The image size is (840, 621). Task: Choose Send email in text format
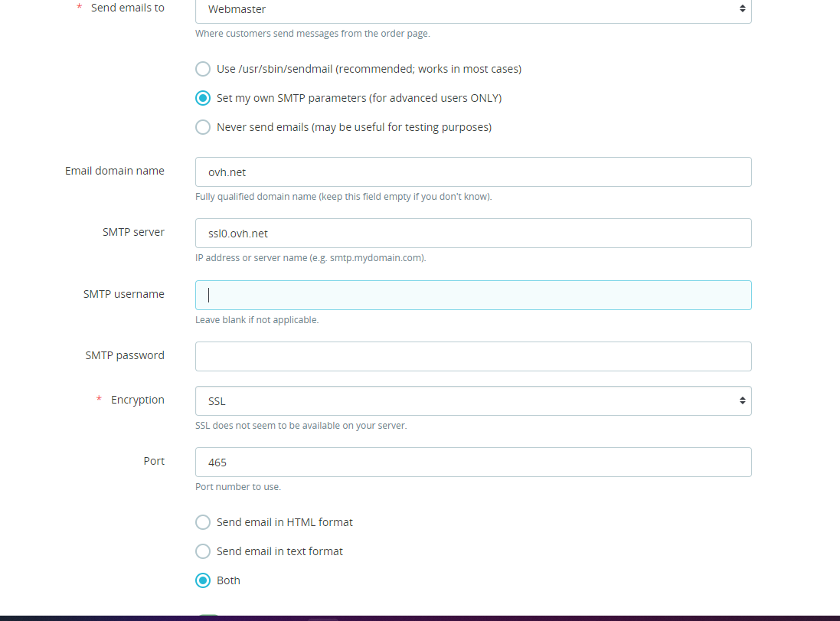(x=203, y=551)
